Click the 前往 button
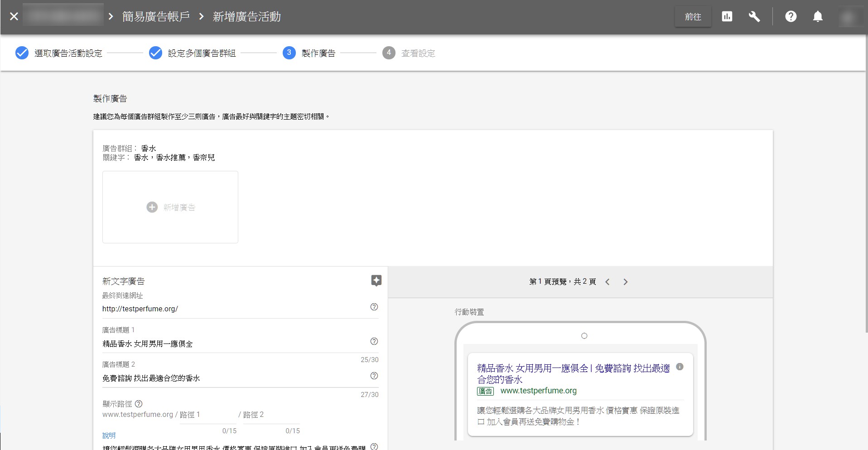 pyautogui.click(x=693, y=17)
